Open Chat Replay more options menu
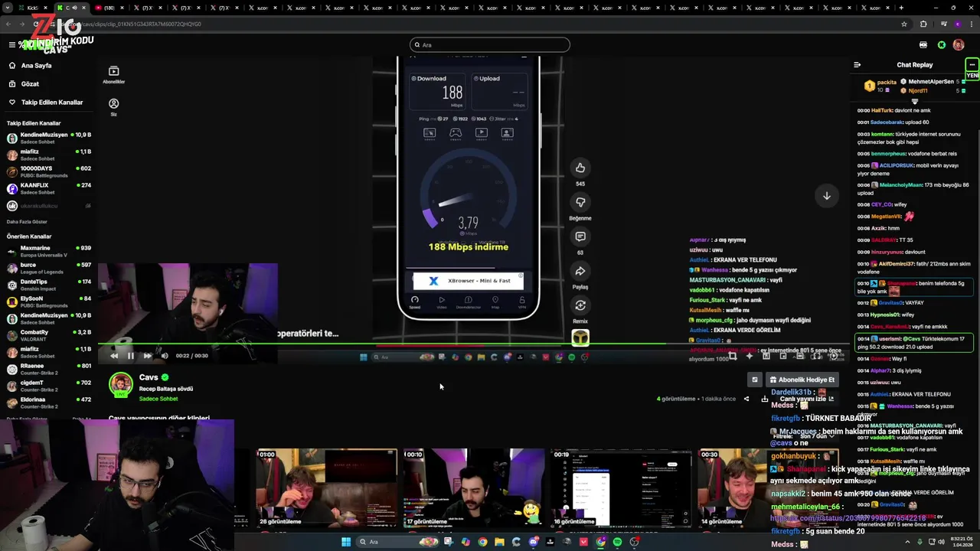The image size is (980, 551). pos(972,65)
